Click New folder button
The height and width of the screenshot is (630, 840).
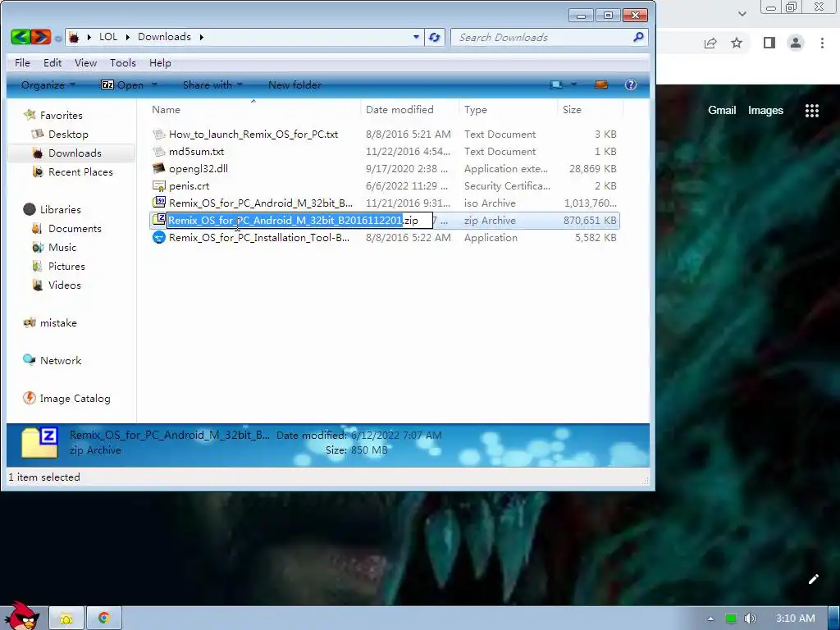294,84
